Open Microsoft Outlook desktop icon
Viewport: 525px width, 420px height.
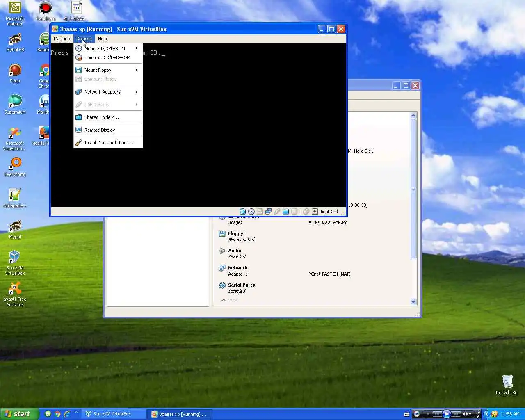pos(15,14)
